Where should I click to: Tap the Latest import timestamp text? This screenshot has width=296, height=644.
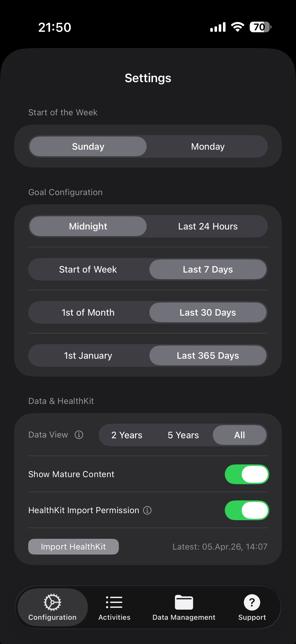pos(220,547)
